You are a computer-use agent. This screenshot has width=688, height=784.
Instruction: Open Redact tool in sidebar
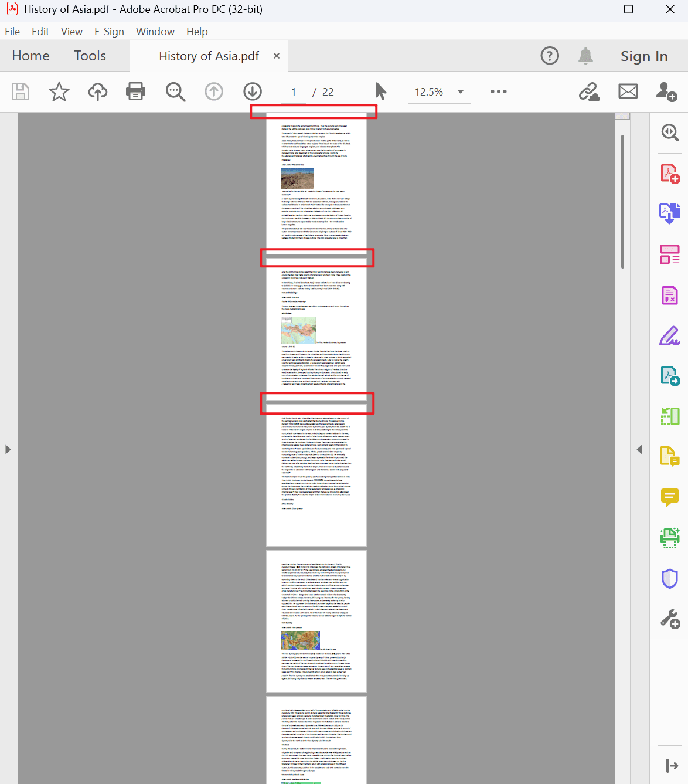click(670, 295)
